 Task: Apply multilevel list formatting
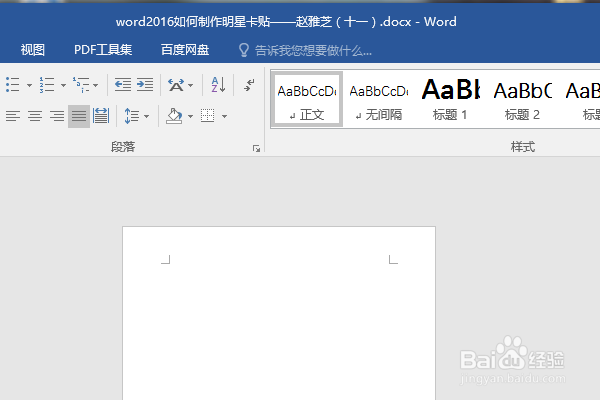(81, 85)
